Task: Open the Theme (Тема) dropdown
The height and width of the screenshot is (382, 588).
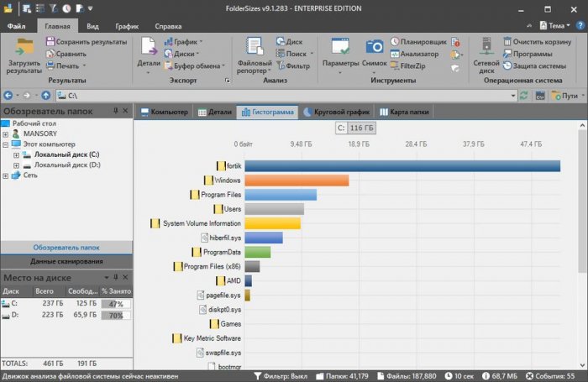Action: (555, 25)
